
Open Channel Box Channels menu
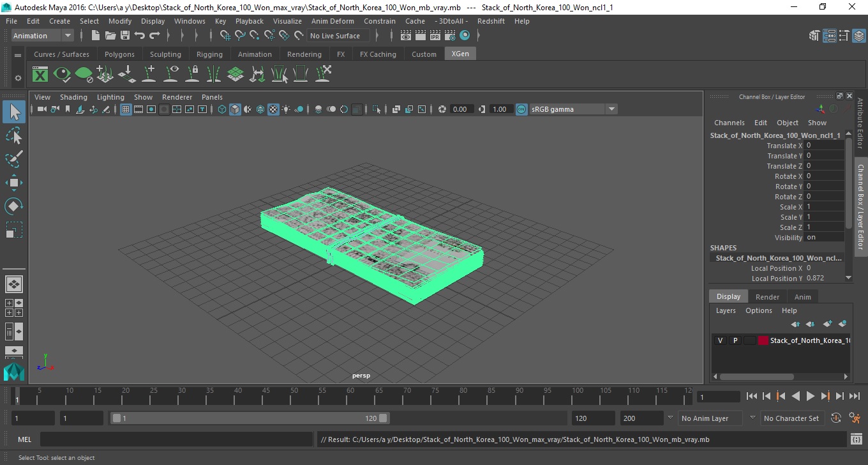(729, 123)
